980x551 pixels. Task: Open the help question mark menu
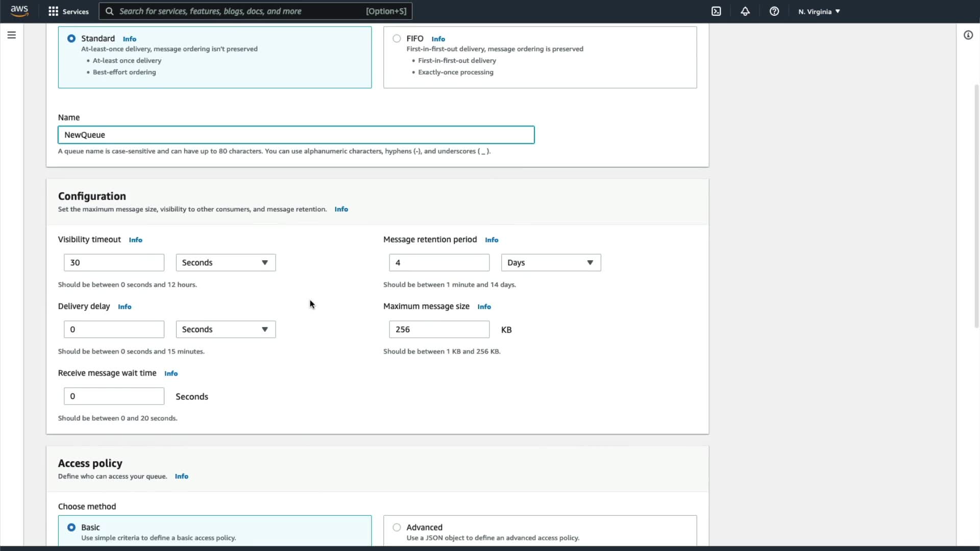pyautogui.click(x=774, y=11)
